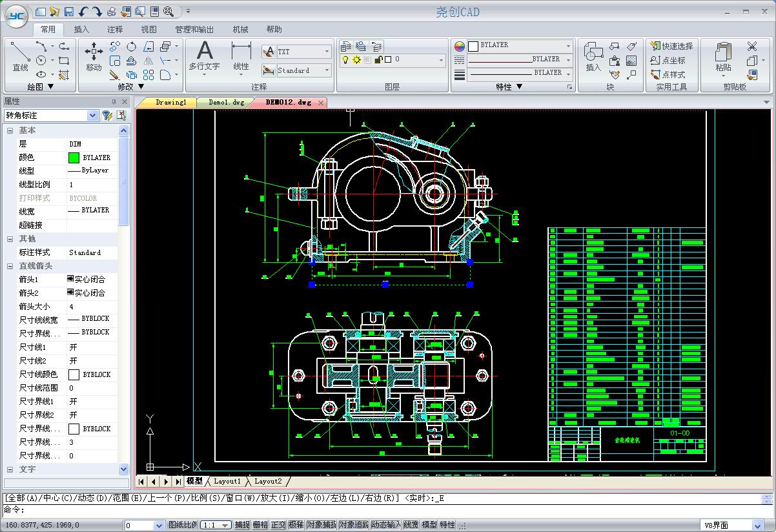Toggle Lineweight (线宽) display in status bar
Viewport: 776px width, 532px height.
411,525
